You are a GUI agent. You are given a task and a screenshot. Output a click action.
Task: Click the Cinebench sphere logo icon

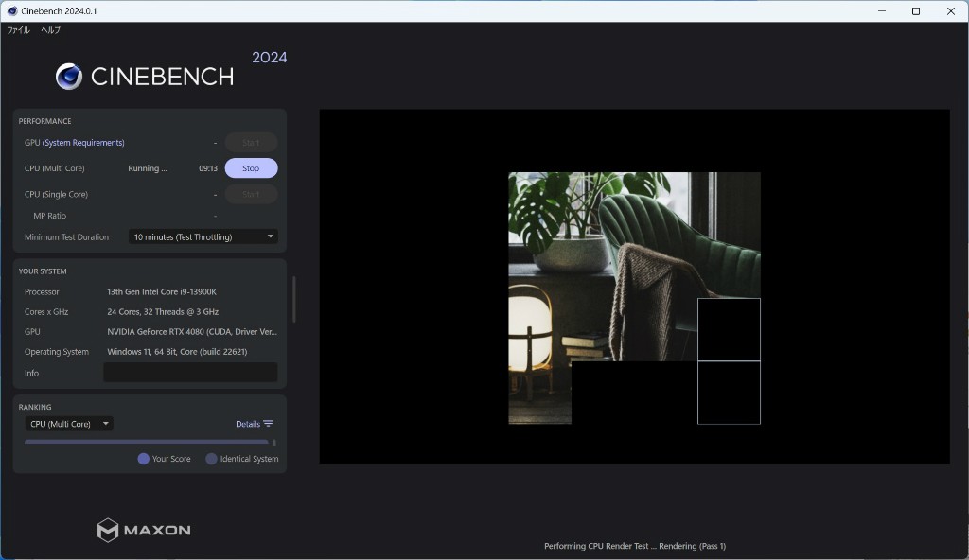click(69, 77)
